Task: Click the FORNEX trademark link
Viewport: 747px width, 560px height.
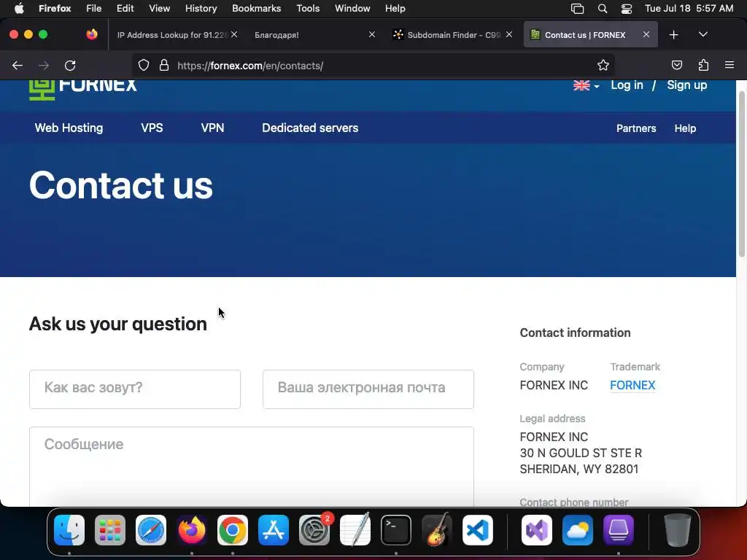Action: click(632, 385)
